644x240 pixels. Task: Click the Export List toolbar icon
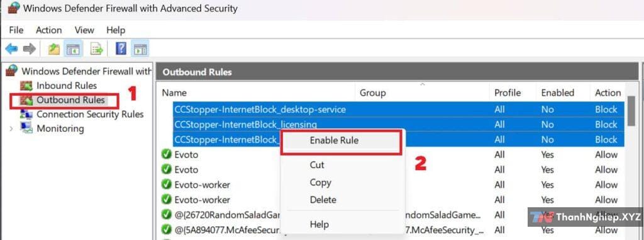[97, 49]
